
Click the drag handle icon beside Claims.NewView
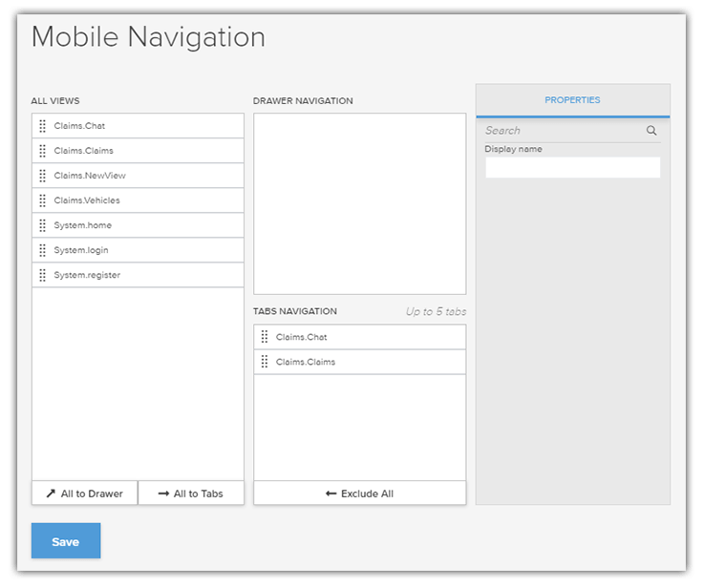pyautogui.click(x=43, y=176)
